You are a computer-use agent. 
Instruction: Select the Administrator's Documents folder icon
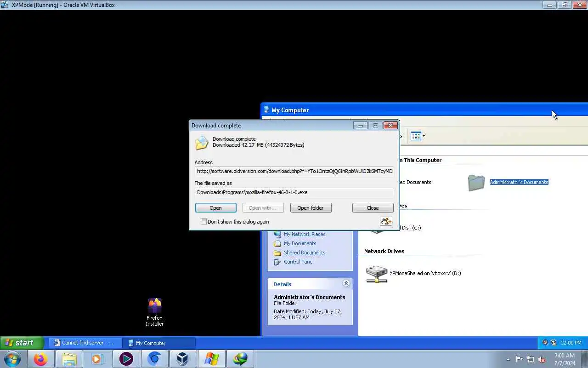click(x=476, y=183)
